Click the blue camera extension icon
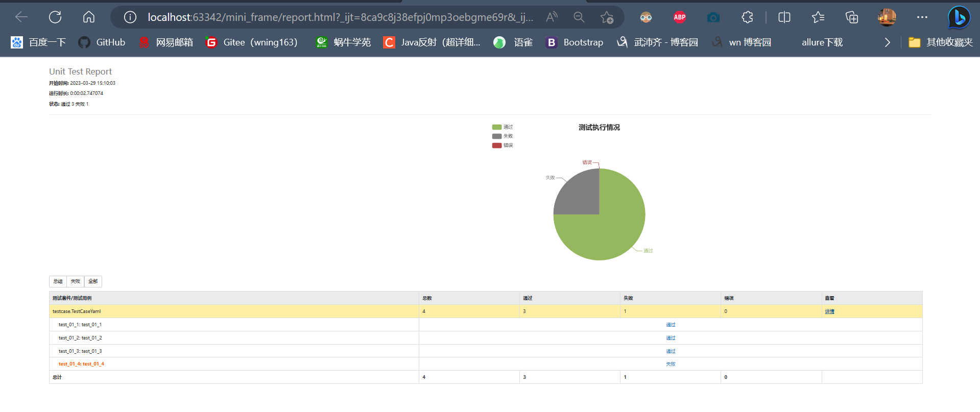The height and width of the screenshot is (412, 980). coord(713,17)
